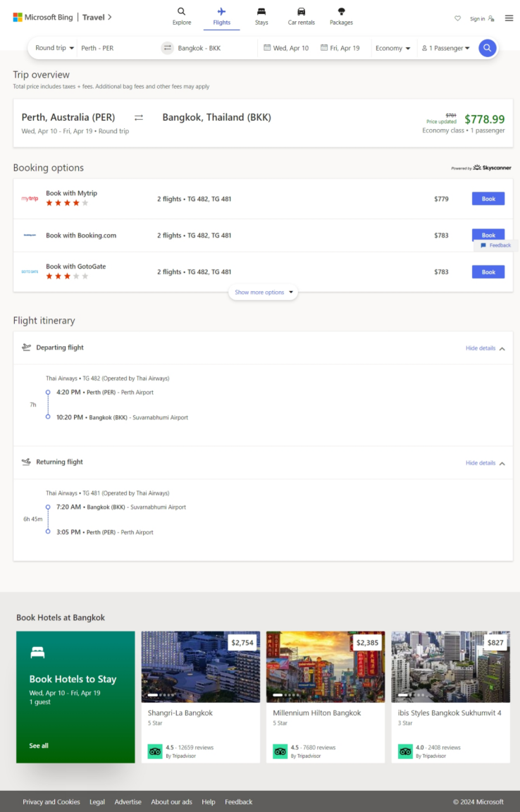Open the Packages section
The image size is (520, 812).
coord(341,16)
